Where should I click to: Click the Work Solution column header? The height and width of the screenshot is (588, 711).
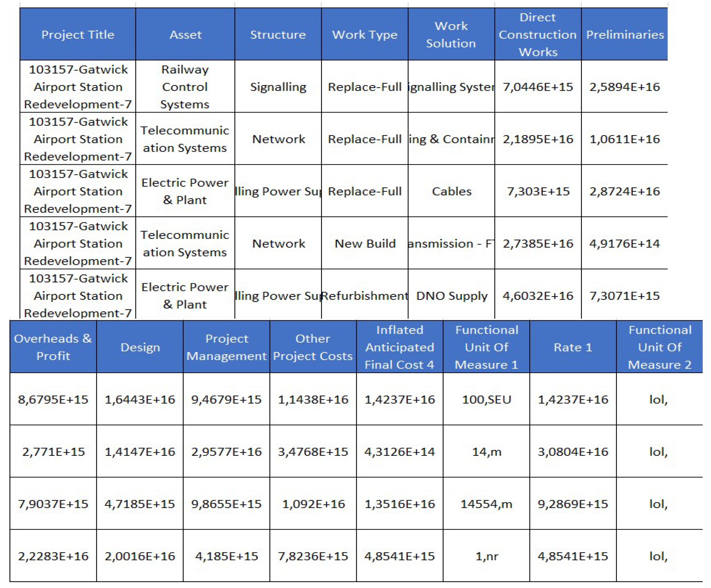coord(451,35)
